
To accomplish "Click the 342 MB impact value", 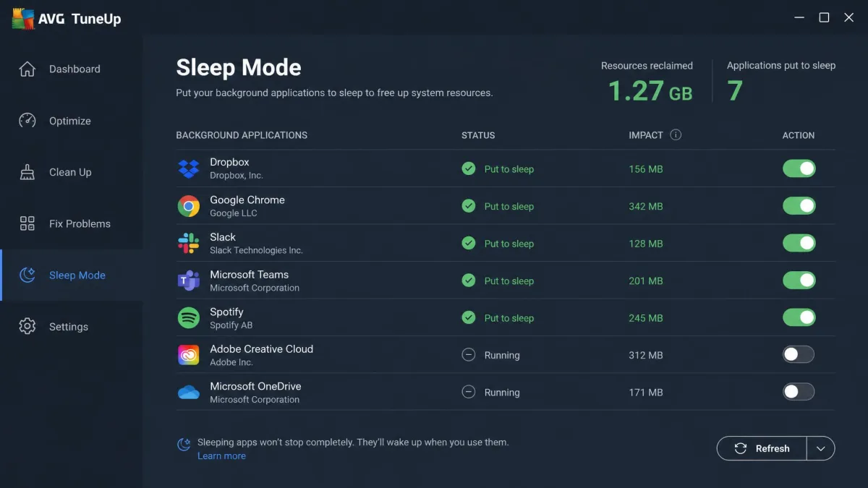I will tap(646, 206).
